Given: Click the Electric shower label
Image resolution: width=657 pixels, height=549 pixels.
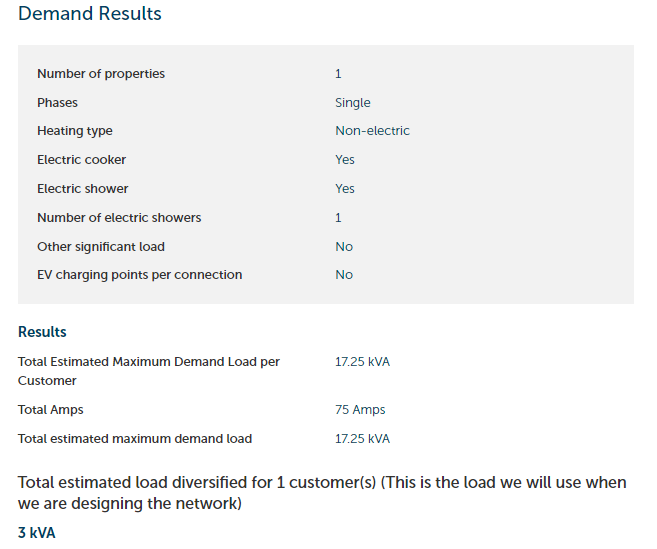Looking at the screenshot, I should 83,189.
